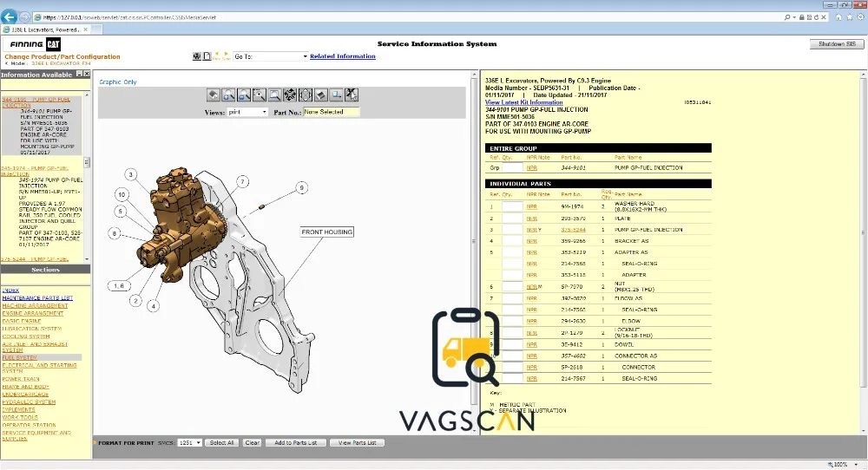This screenshot has height=470, width=868.
Task: Open browser tools gear icon
Action: tap(861, 17)
